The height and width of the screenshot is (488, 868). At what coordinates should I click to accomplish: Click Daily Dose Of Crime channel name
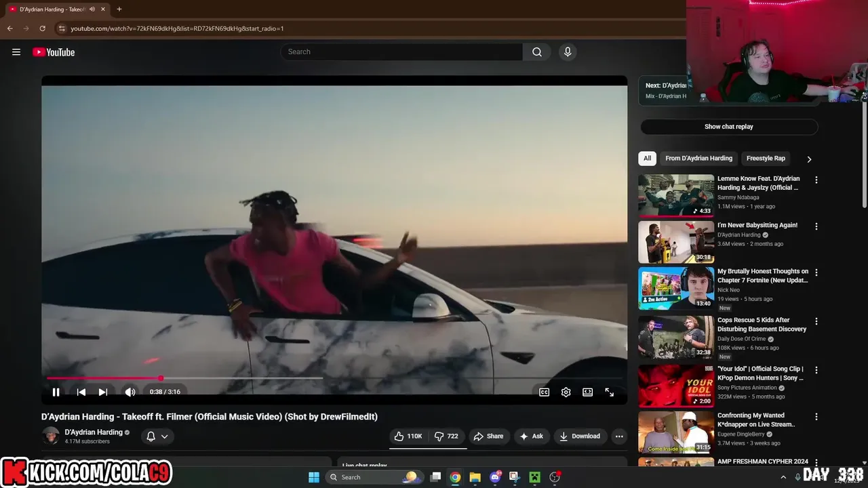pos(742,339)
